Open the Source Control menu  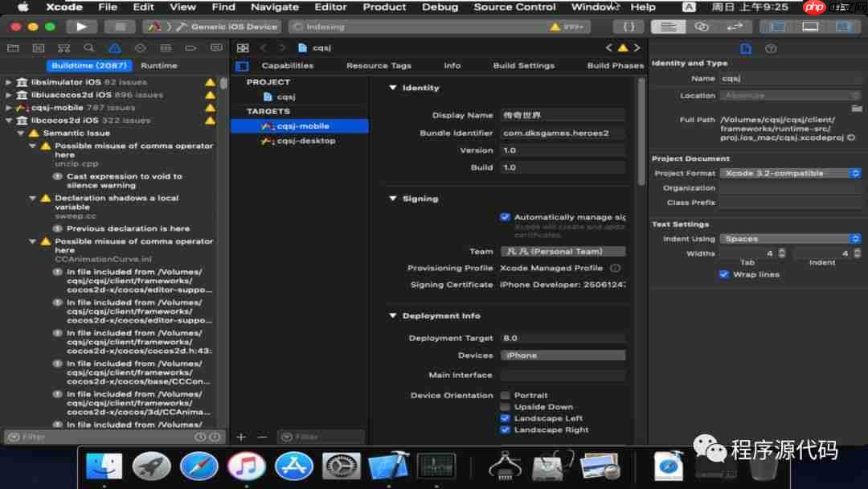(514, 7)
